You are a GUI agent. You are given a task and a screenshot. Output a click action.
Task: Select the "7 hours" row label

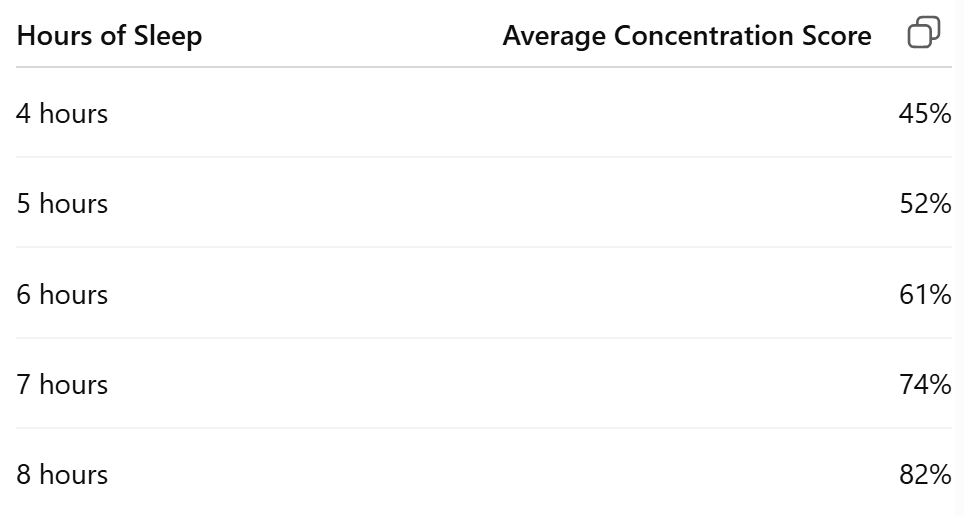coord(62,384)
